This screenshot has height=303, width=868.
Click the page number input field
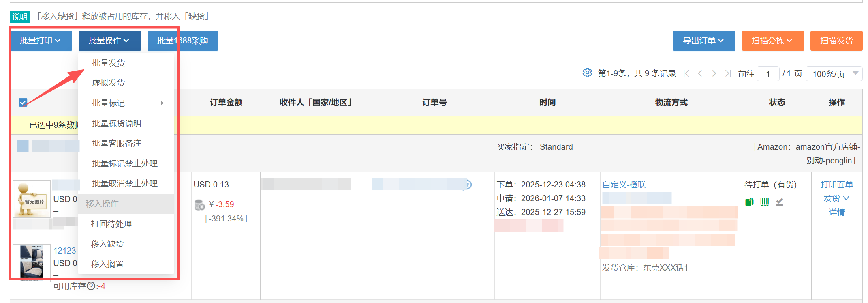click(768, 74)
